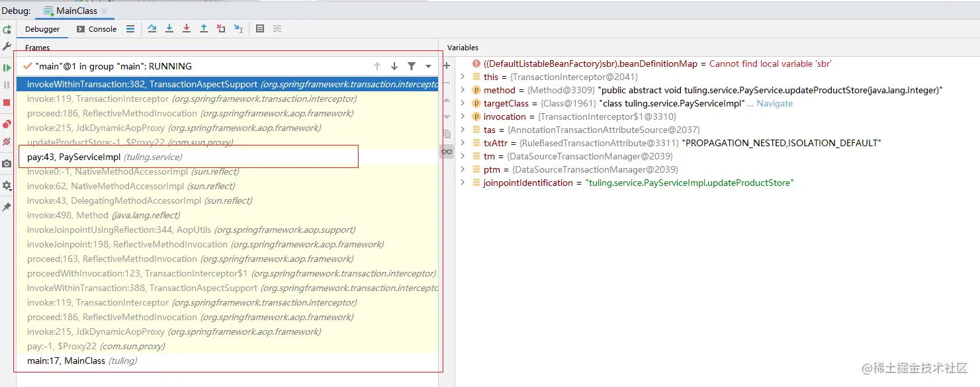980x387 pixels.
Task: Show execution point icon beside Console tab
Action: click(130, 29)
